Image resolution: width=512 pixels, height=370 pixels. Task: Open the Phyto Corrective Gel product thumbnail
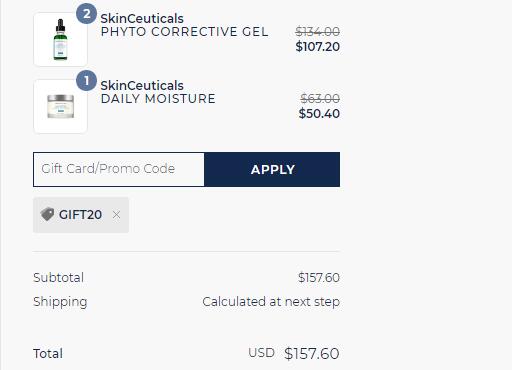[60, 40]
